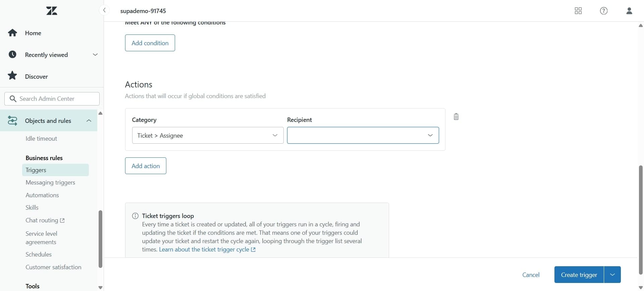Click the user profile avatar

coord(629,11)
